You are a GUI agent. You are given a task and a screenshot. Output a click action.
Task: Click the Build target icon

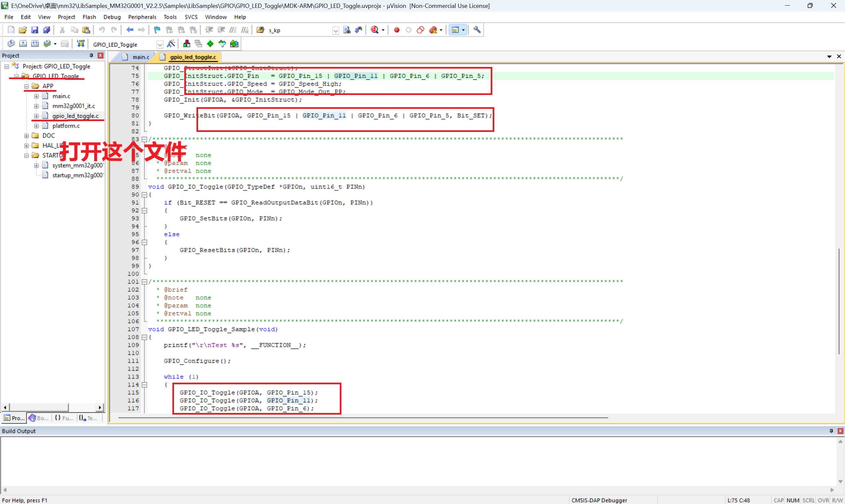tap(23, 44)
